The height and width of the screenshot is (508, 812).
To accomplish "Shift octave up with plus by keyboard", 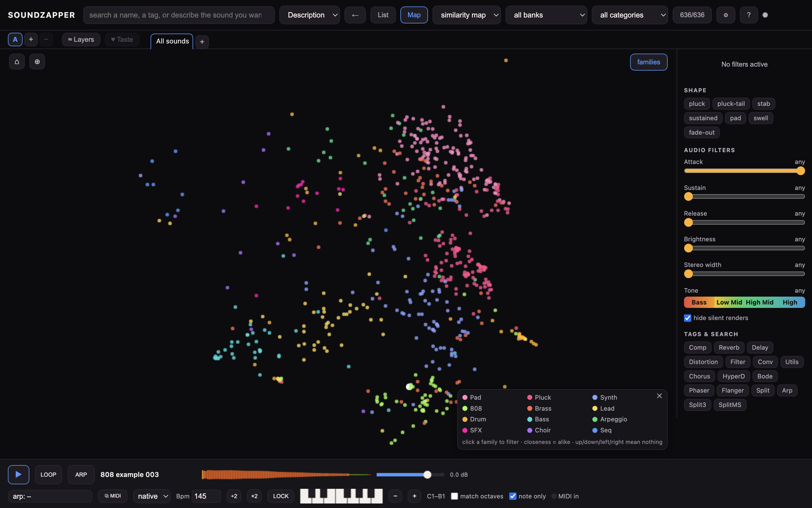I will pos(414,496).
